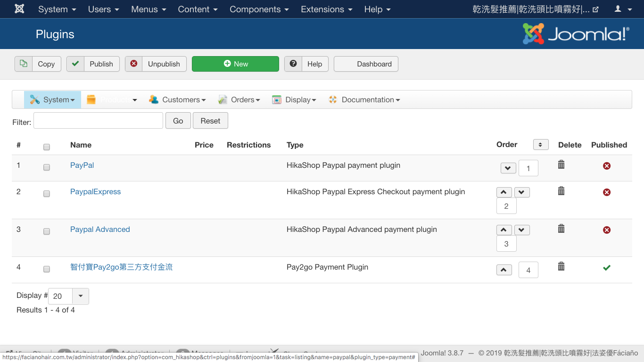
Task: Expand the HikaShop Customers dropdown
Action: [177, 99]
